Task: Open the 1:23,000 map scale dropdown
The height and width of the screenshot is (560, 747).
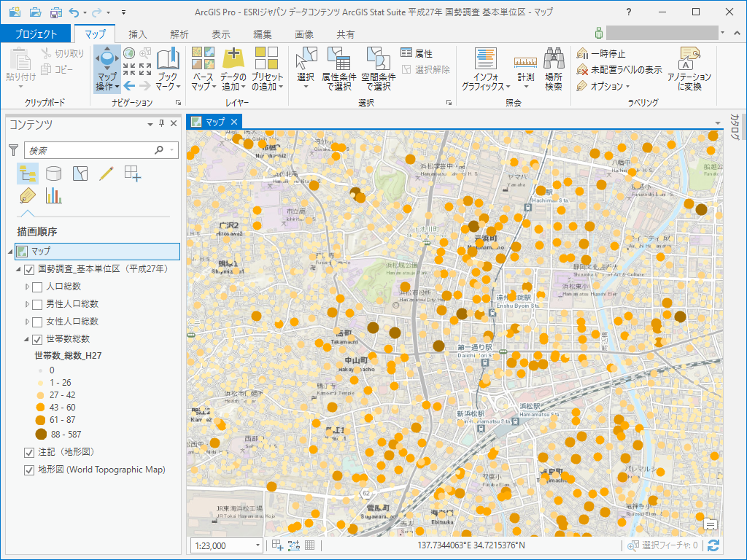Action: point(258,545)
